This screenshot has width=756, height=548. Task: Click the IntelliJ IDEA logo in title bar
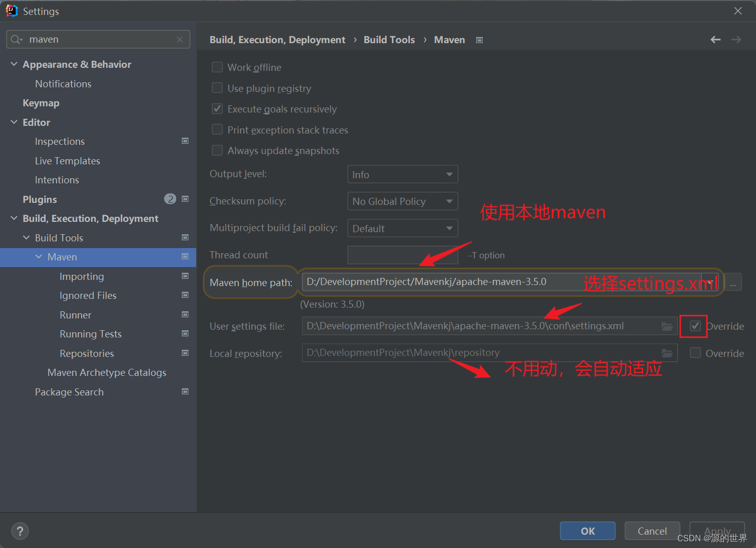click(11, 11)
